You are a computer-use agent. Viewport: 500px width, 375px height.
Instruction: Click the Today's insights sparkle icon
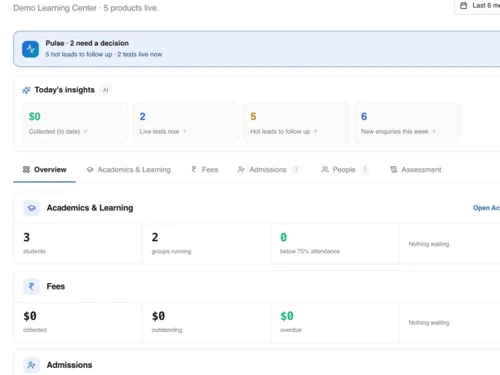click(26, 90)
